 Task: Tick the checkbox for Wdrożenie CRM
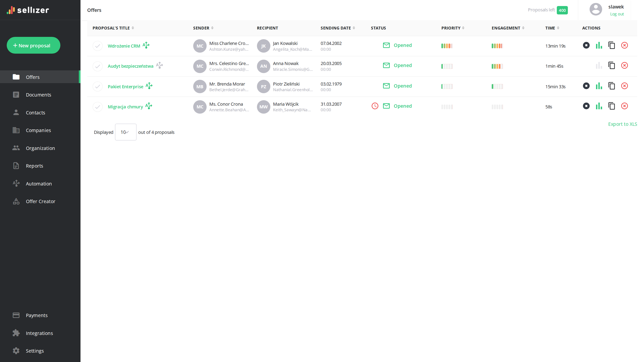pos(97,46)
